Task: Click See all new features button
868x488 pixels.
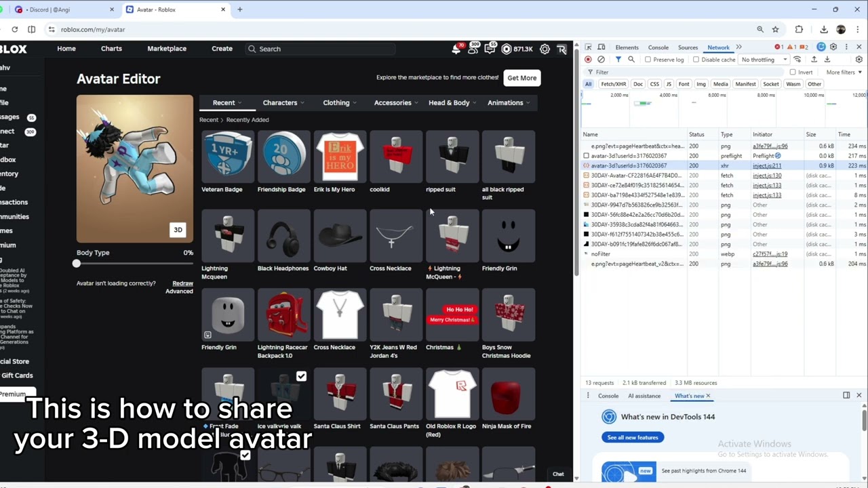Action: click(x=633, y=437)
